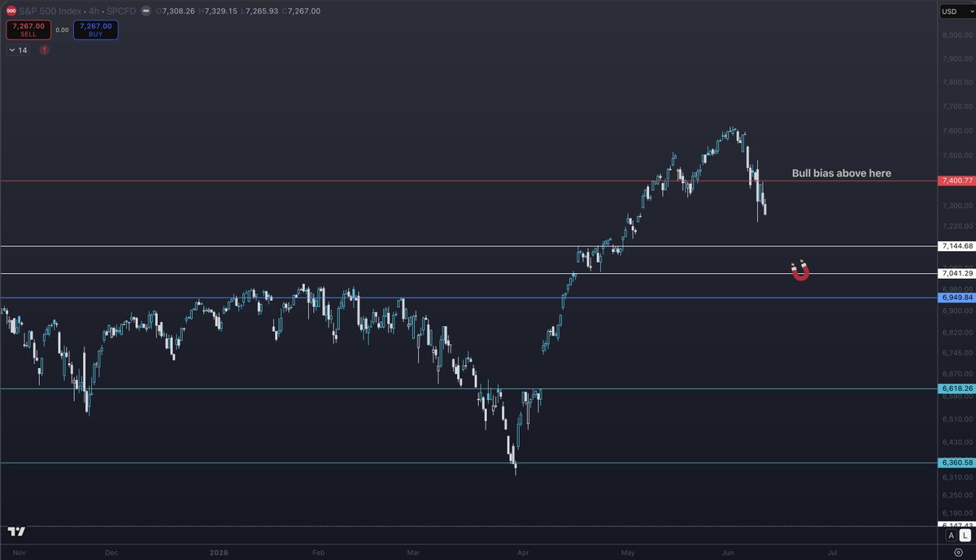Screen dimensions: 976x560
Task: Click the May label on time axis
Action: pyautogui.click(x=626, y=552)
